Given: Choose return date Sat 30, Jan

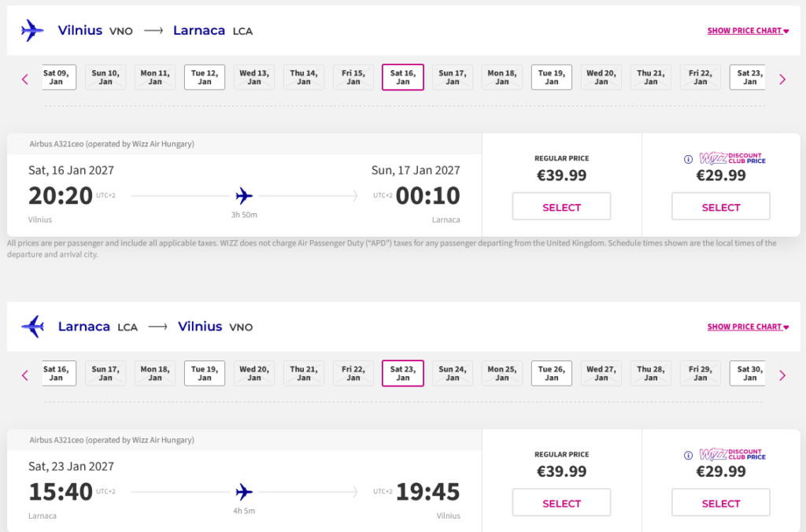Looking at the screenshot, I should coord(749,373).
